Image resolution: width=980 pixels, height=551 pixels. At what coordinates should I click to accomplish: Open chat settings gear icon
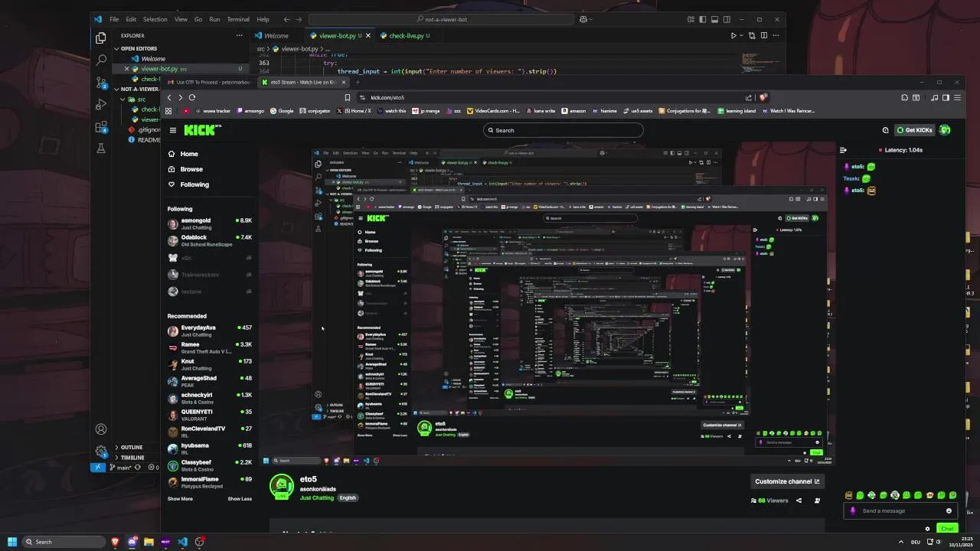(928, 529)
